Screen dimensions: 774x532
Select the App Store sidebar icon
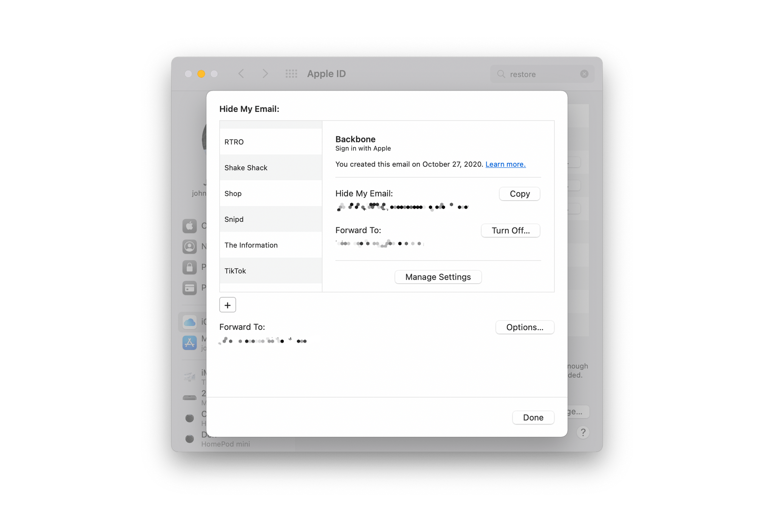(190, 343)
